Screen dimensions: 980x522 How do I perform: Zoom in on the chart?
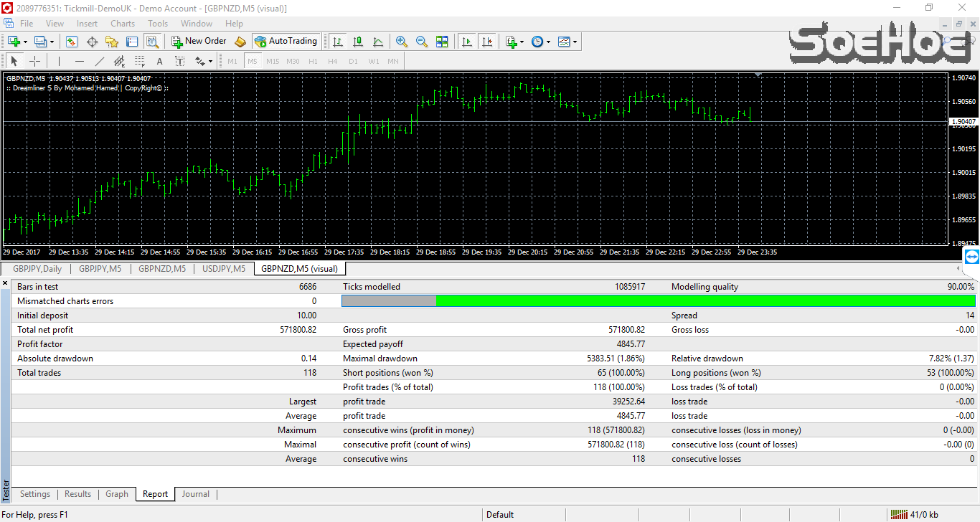402,42
